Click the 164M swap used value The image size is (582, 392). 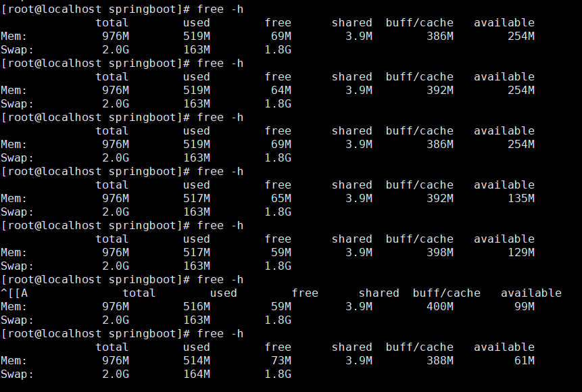pos(196,374)
